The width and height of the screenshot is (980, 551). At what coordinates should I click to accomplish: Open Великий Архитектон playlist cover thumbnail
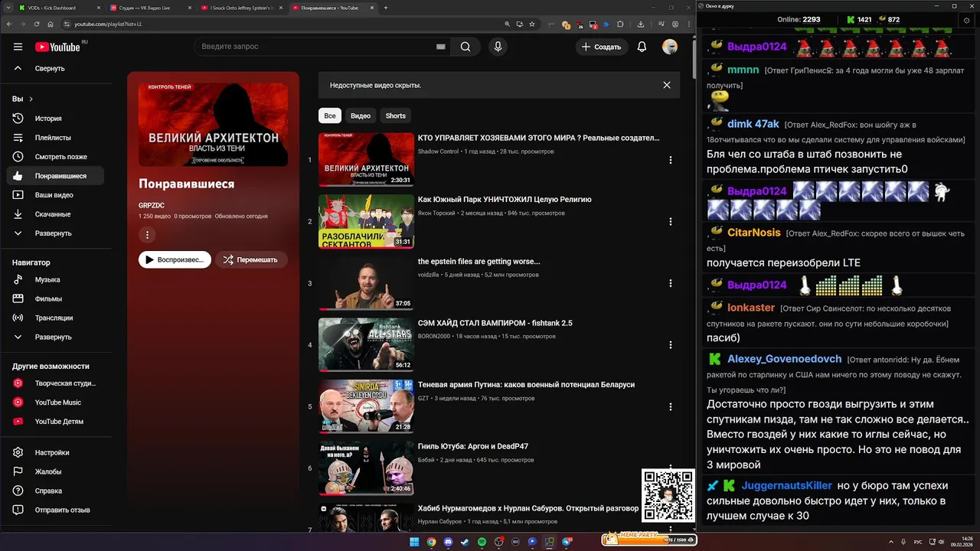(213, 125)
